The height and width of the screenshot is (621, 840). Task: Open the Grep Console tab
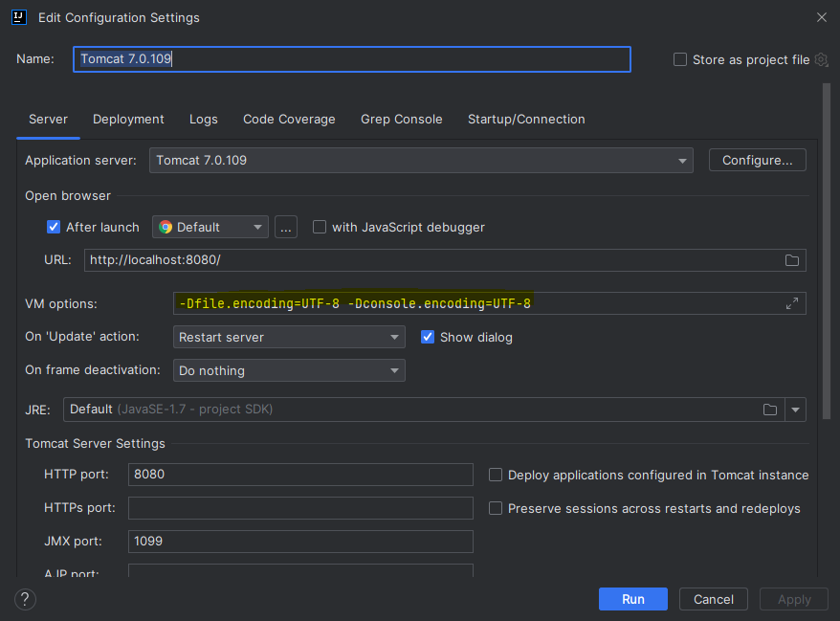click(401, 119)
